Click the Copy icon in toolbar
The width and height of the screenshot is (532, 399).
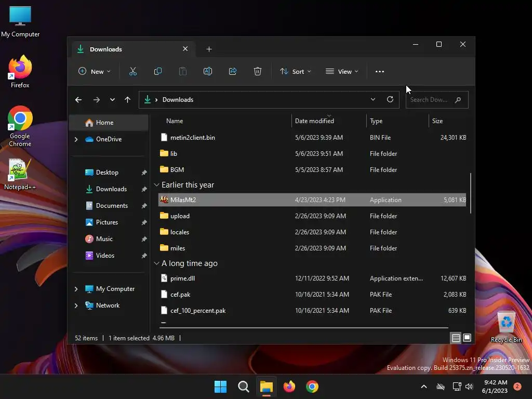[x=158, y=71]
